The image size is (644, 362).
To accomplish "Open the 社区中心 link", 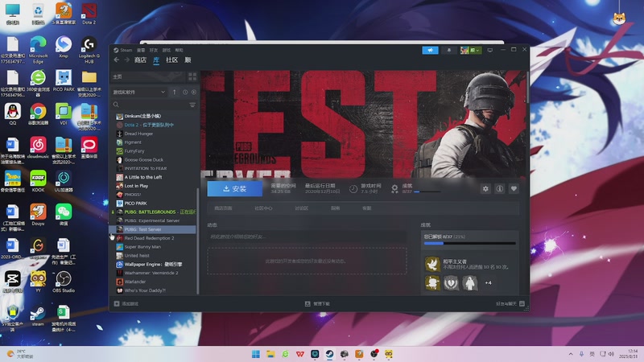I will 263,208.
